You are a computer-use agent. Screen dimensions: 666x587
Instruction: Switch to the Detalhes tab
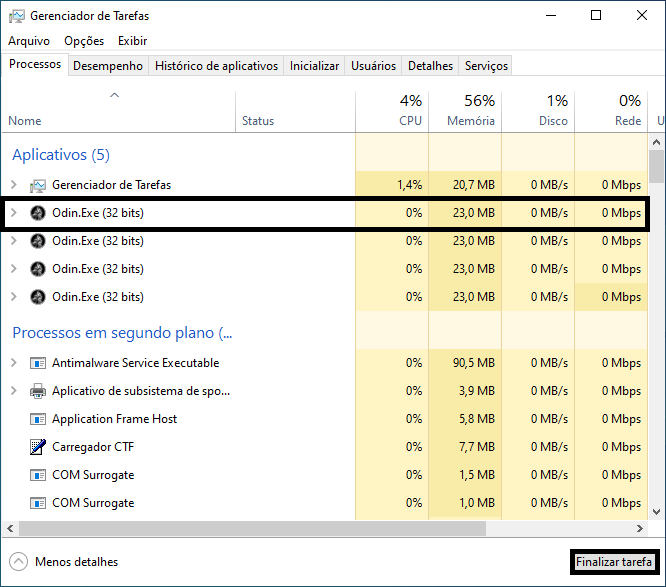coord(430,66)
